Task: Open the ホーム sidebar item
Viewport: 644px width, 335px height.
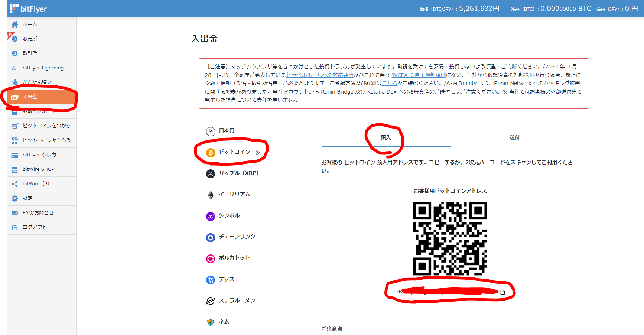Action: [29, 24]
